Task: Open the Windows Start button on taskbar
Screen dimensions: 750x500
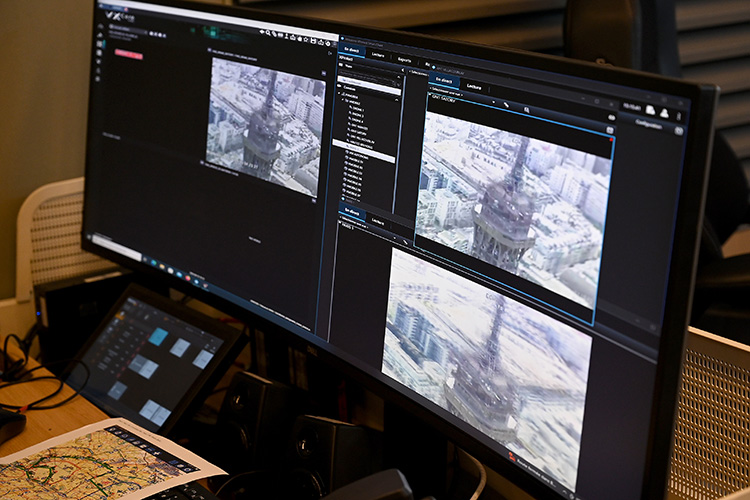Action: tap(89, 237)
